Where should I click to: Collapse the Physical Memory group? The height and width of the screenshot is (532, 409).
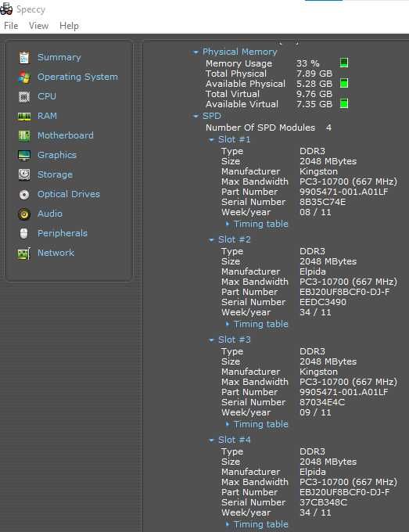[x=196, y=52]
